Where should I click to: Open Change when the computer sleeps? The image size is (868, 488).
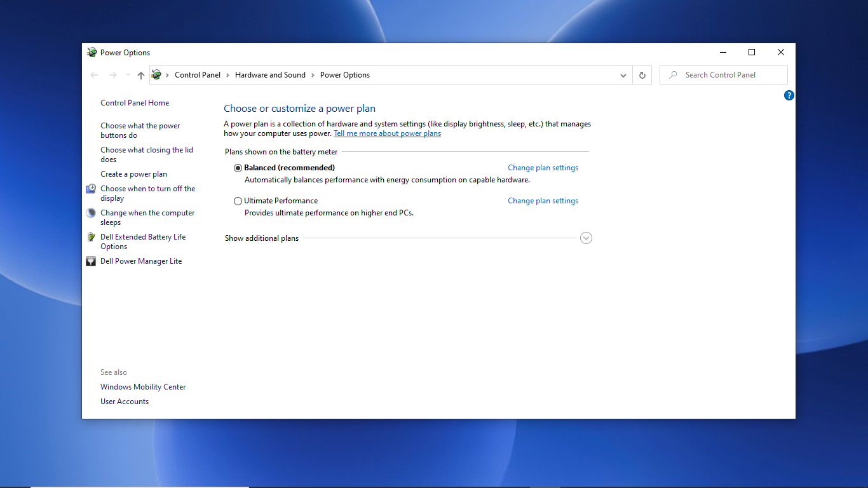147,217
